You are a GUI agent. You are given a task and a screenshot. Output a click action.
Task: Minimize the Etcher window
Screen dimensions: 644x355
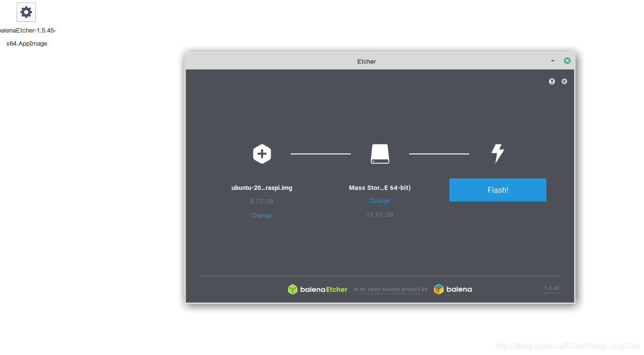point(553,61)
